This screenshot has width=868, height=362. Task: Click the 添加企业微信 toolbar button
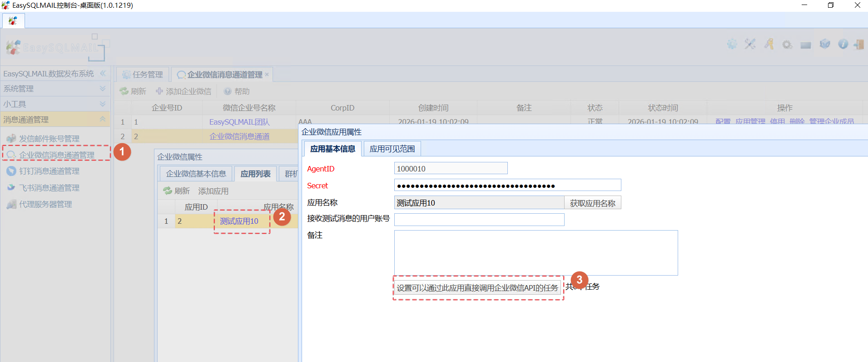point(184,91)
